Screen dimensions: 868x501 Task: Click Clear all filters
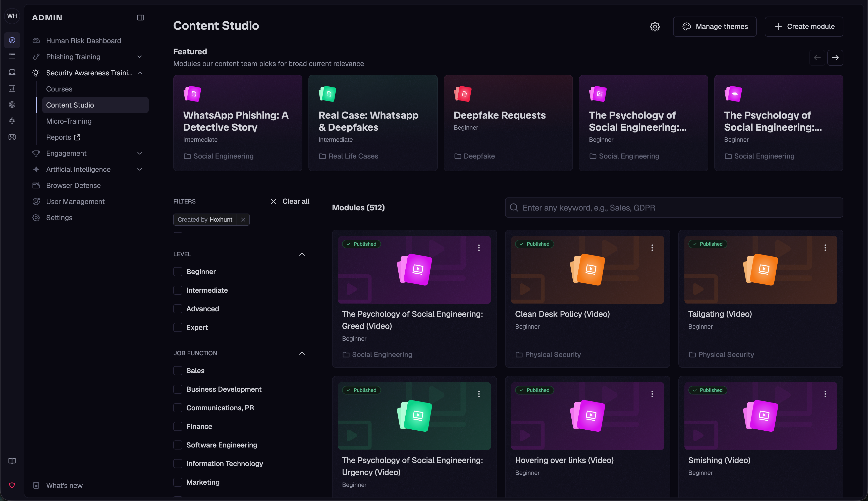[290, 201]
